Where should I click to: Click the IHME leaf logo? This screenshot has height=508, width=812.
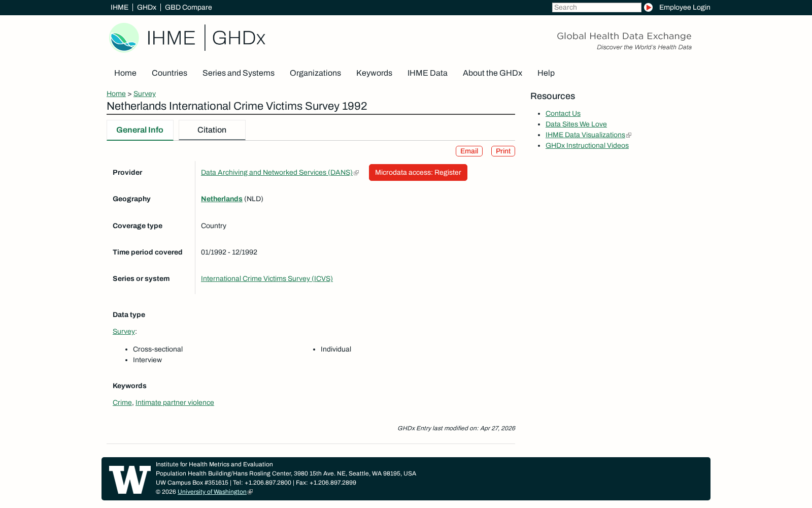(124, 38)
